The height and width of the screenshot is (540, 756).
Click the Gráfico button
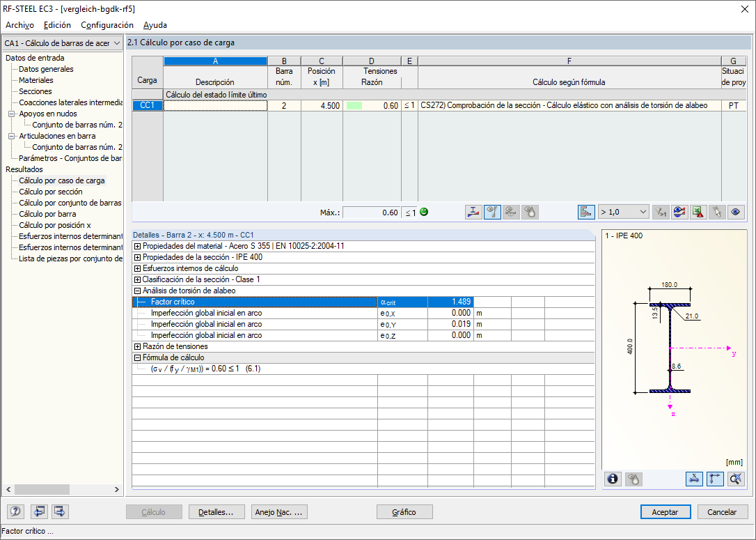[404, 512]
